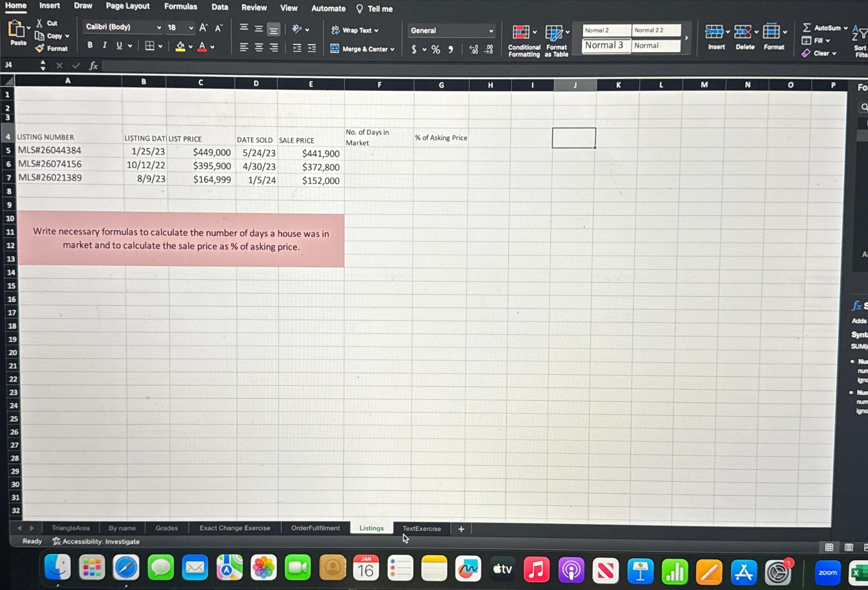Open the Formulas ribbon tab

[x=181, y=6]
